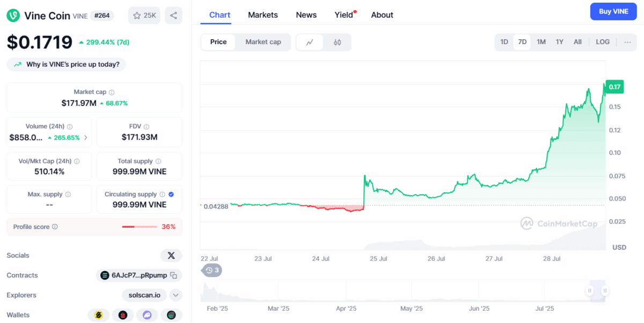Open 'Why is VINE's price up today?'
644x323 pixels.
click(67, 64)
